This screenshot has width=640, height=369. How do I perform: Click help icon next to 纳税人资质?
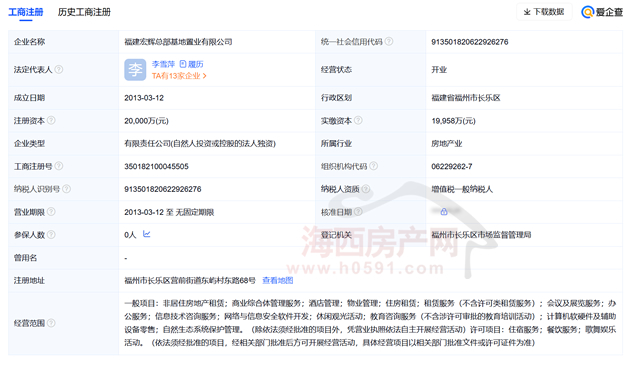pyautogui.click(x=366, y=189)
